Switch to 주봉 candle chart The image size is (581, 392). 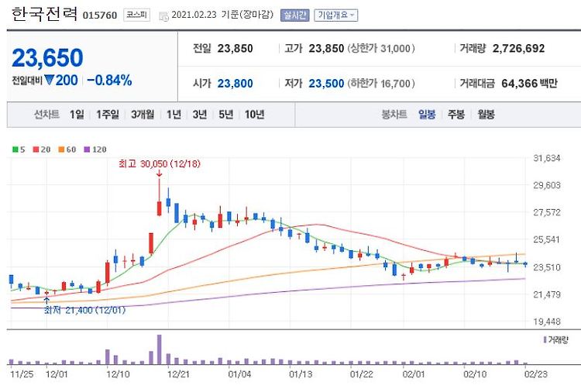(x=456, y=115)
